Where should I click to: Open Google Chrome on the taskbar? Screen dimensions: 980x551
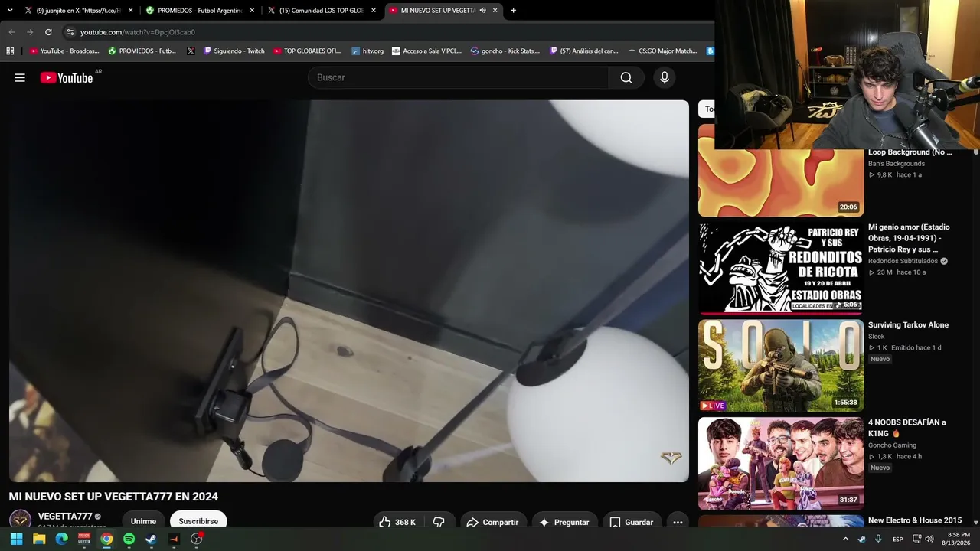point(106,539)
